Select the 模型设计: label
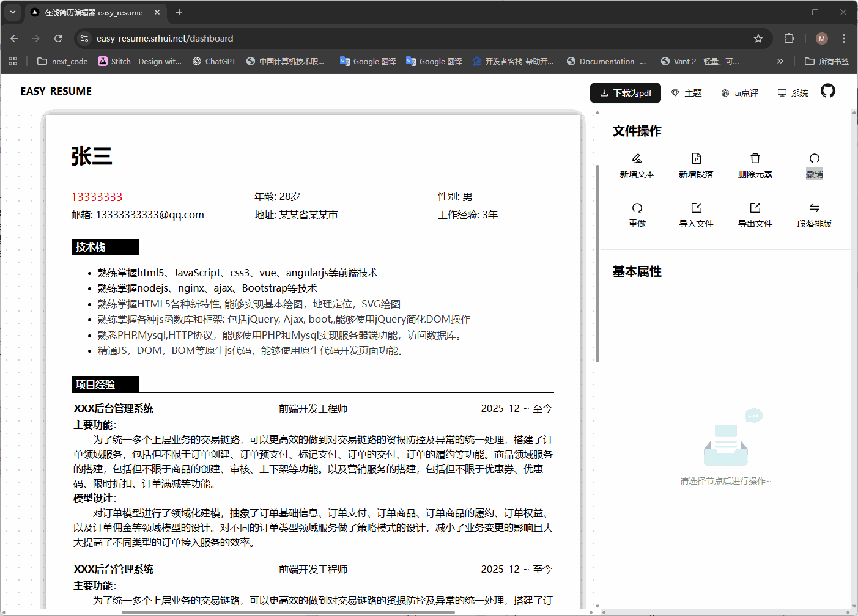 95,499
